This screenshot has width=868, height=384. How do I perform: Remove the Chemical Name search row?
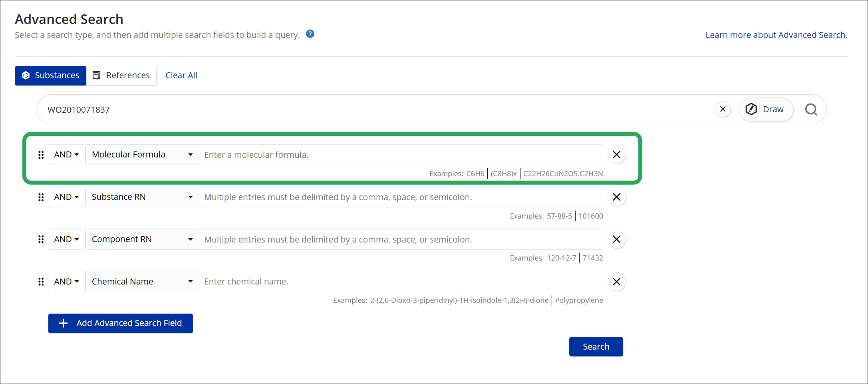[616, 282]
